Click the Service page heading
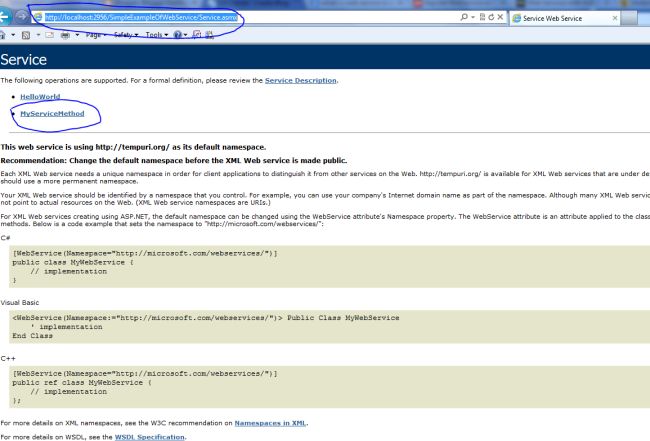The width and height of the screenshot is (650, 441). tap(24, 60)
